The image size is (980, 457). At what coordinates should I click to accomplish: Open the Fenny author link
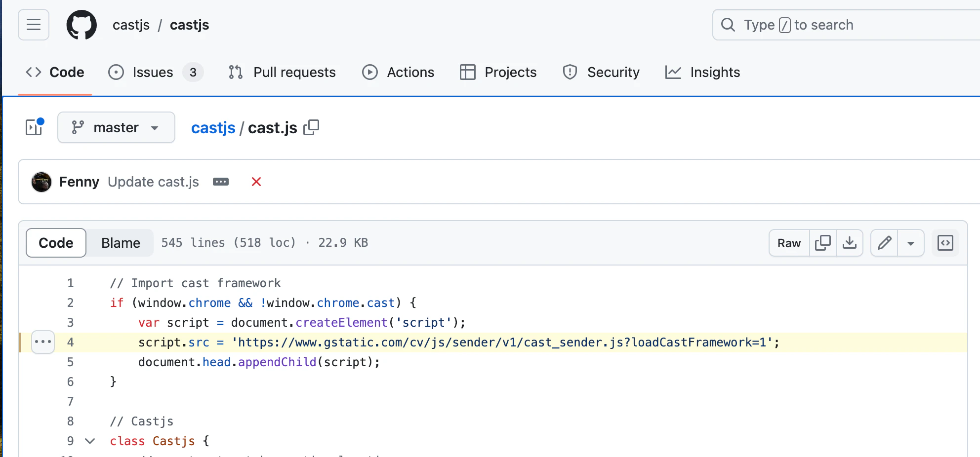(79, 182)
